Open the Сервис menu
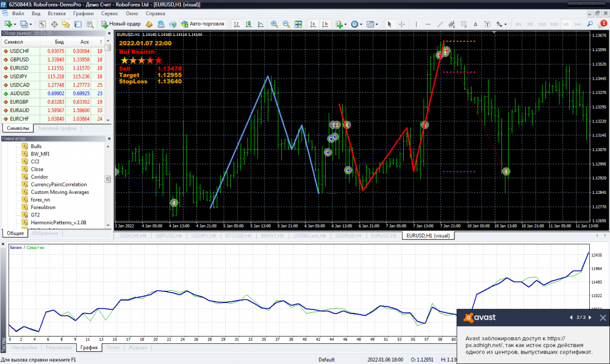The width and height of the screenshot is (610, 364). pyautogui.click(x=109, y=13)
